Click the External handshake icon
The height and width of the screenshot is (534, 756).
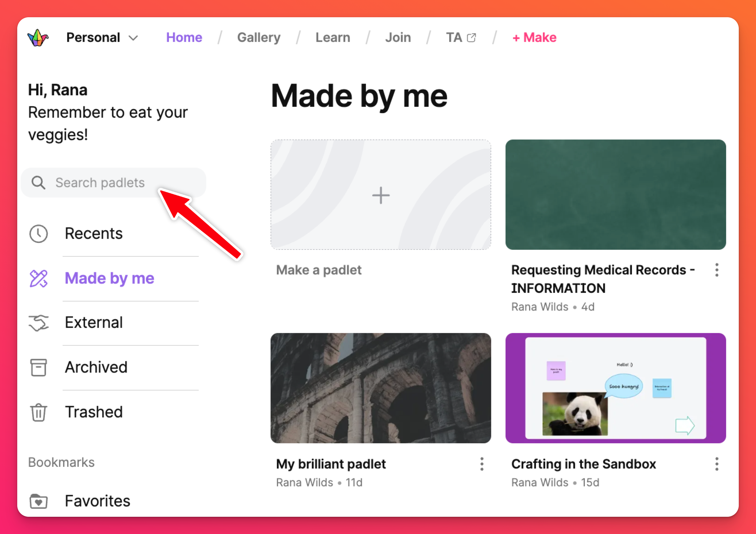coord(38,323)
